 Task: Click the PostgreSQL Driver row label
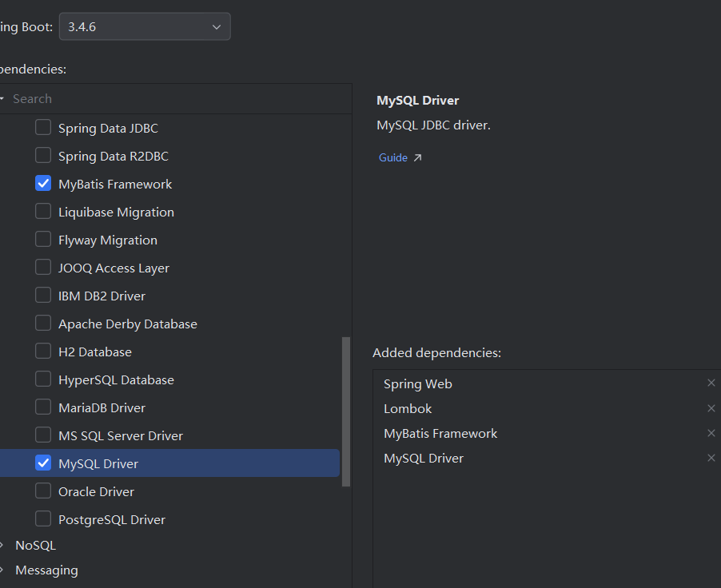coord(112,520)
